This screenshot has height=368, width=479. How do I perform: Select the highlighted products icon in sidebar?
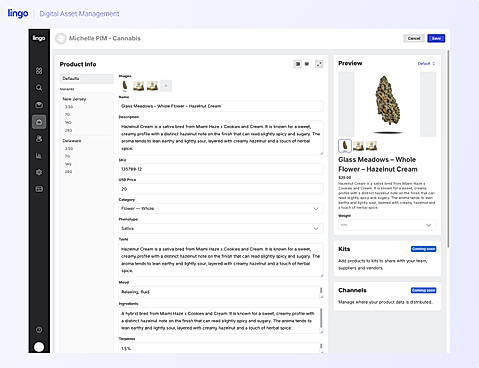click(x=39, y=122)
